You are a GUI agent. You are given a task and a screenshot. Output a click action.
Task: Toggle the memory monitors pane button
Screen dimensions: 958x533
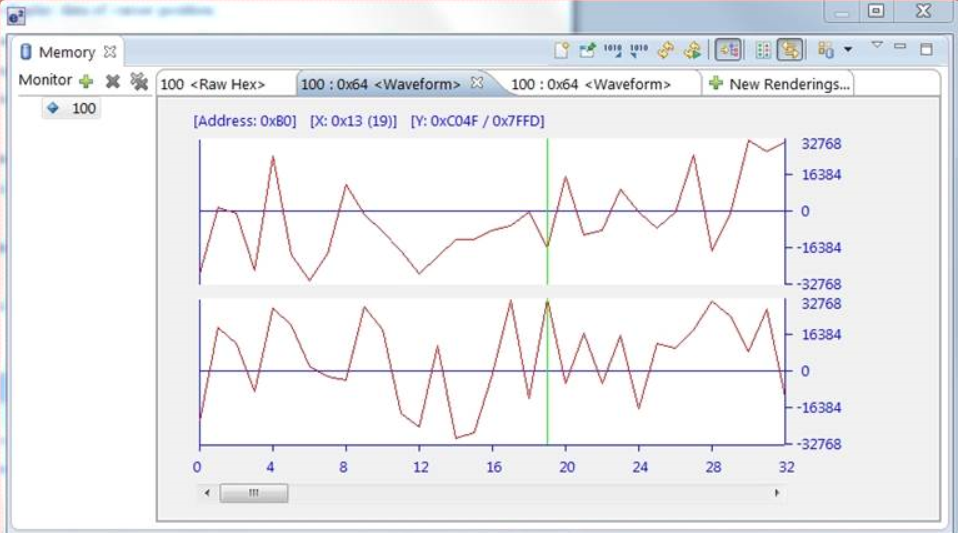[728, 50]
